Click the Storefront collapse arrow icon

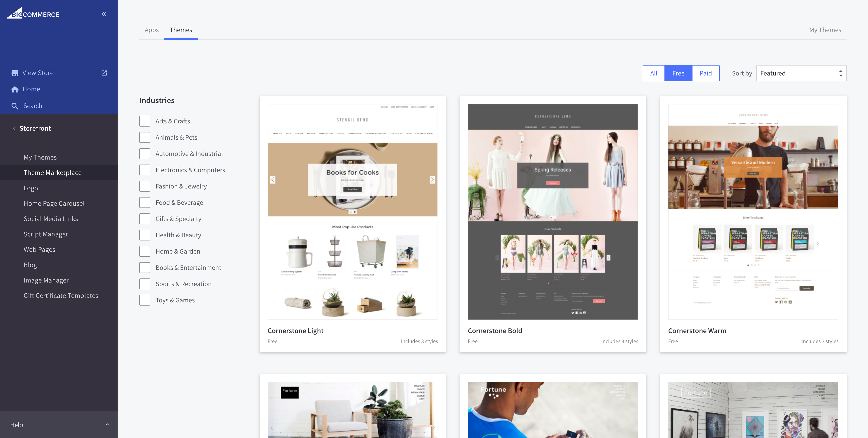(x=14, y=128)
